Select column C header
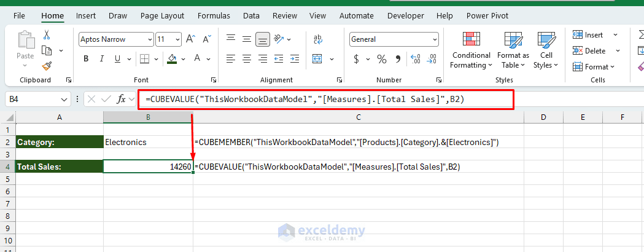The width and height of the screenshot is (644, 252). pyautogui.click(x=359, y=117)
